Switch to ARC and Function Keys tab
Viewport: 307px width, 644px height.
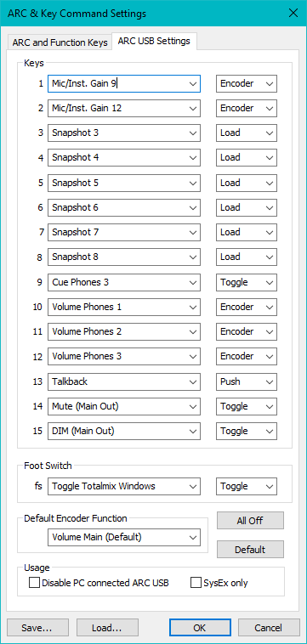[x=60, y=42]
